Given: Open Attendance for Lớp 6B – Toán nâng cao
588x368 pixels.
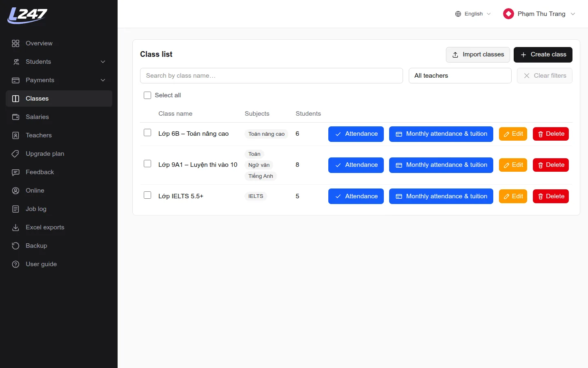Looking at the screenshot, I should [x=356, y=134].
